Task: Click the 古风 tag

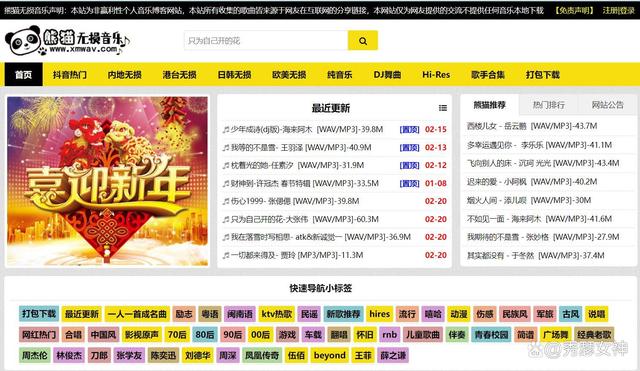Action: click(x=570, y=313)
